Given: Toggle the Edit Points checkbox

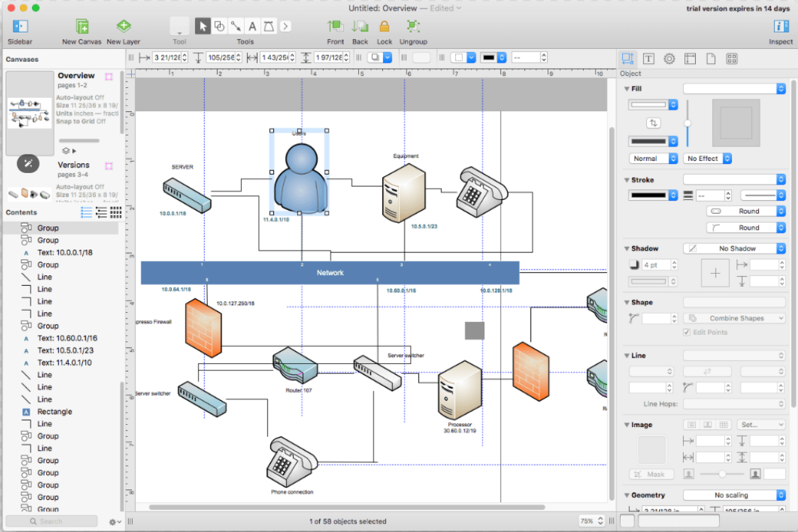Looking at the screenshot, I should (x=687, y=332).
